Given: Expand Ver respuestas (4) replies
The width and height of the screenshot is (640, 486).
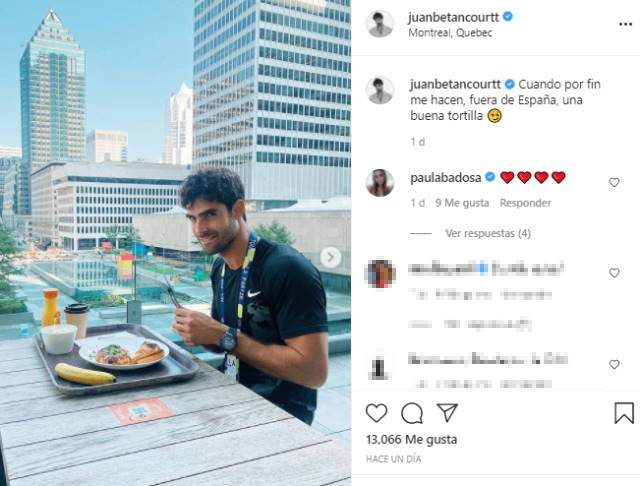Looking at the screenshot, I should coord(488,233).
